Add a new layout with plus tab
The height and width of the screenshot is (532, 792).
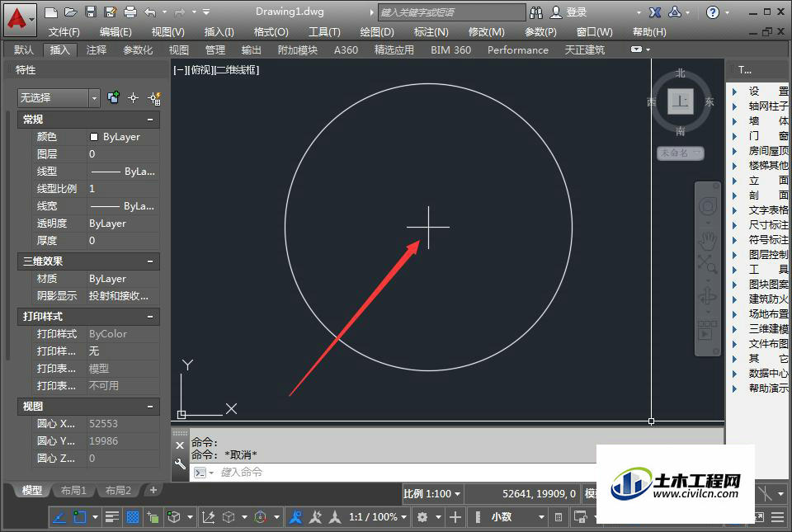(x=153, y=490)
